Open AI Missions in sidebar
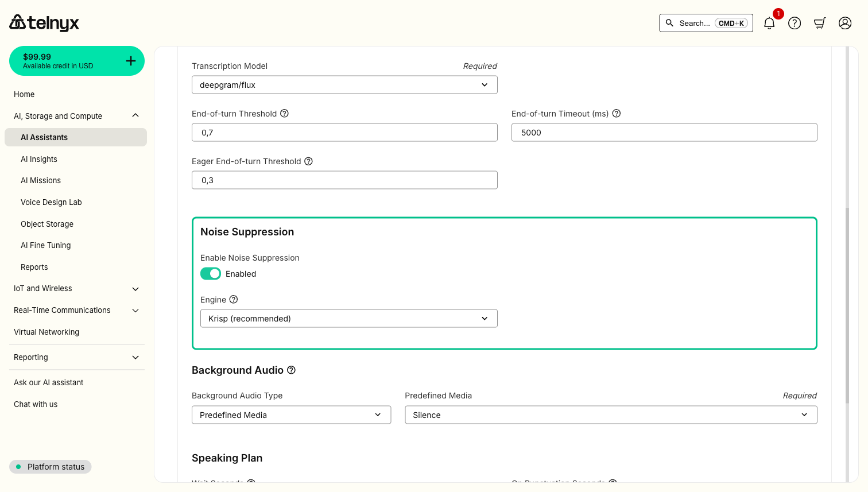 (x=41, y=180)
